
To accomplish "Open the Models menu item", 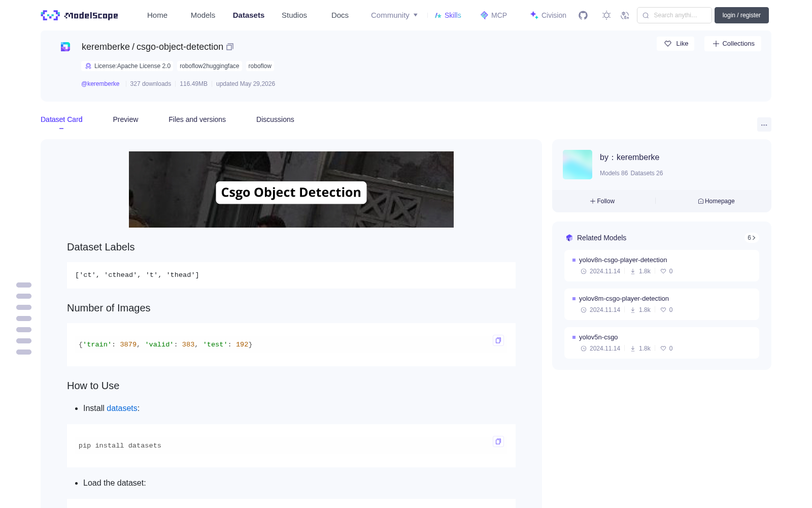I will (203, 15).
